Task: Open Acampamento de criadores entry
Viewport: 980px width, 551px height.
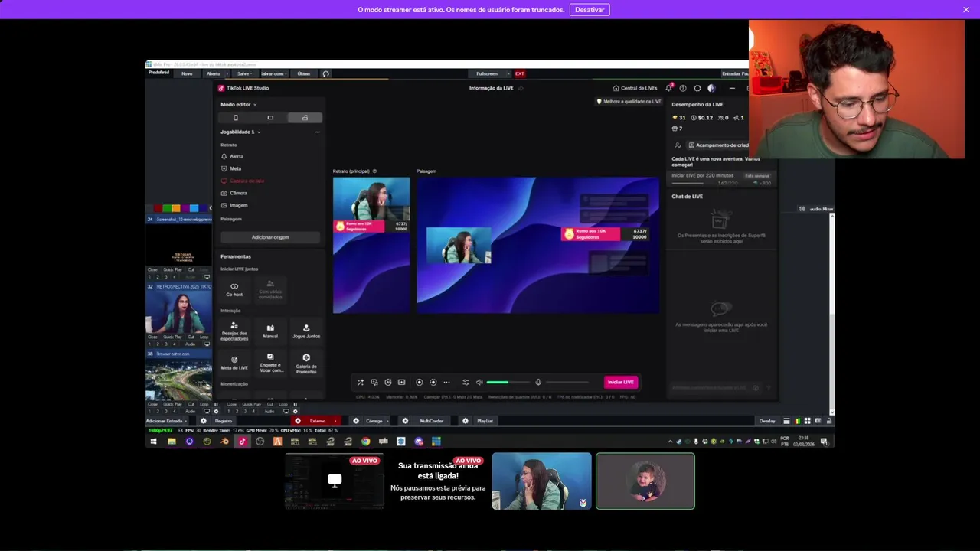Action: pyautogui.click(x=717, y=145)
